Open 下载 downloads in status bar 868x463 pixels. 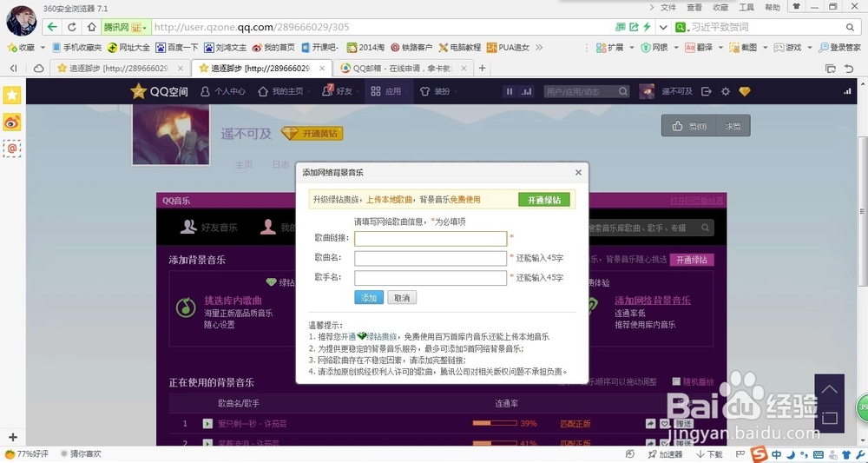709,454
